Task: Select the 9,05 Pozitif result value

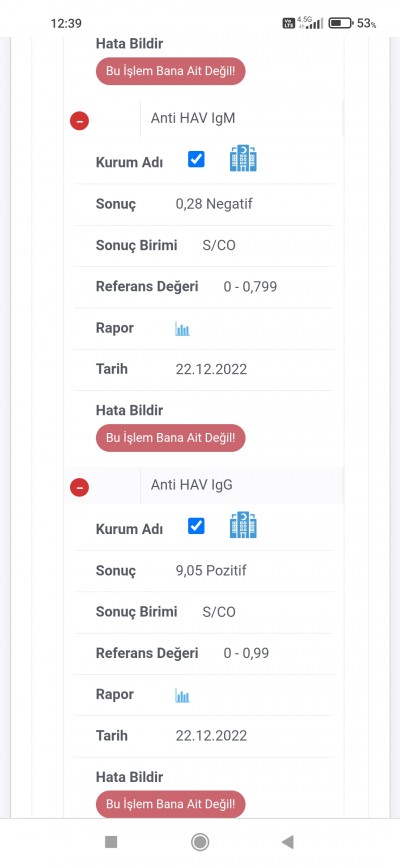Action: [x=211, y=571]
